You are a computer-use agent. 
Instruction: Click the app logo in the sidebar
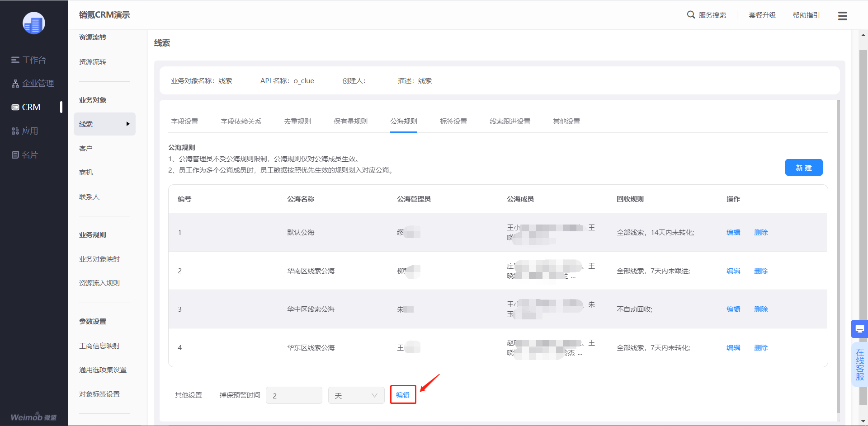coord(34,23)
